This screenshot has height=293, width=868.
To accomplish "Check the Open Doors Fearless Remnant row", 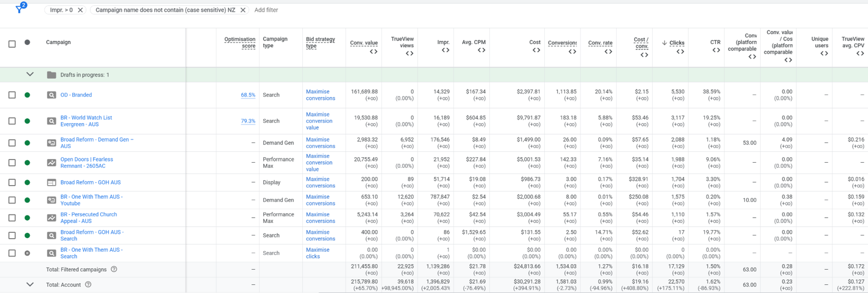I will coord(12,163).
